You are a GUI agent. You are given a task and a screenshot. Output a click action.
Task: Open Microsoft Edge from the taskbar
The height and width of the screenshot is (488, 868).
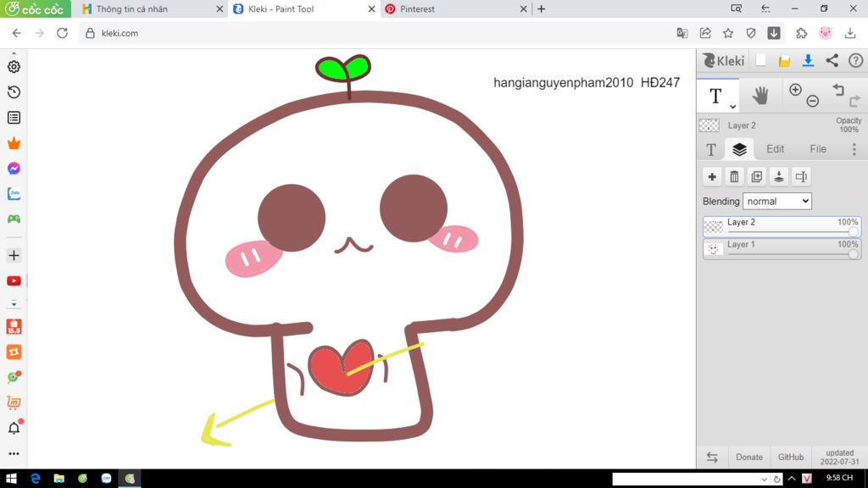[36, 479]
